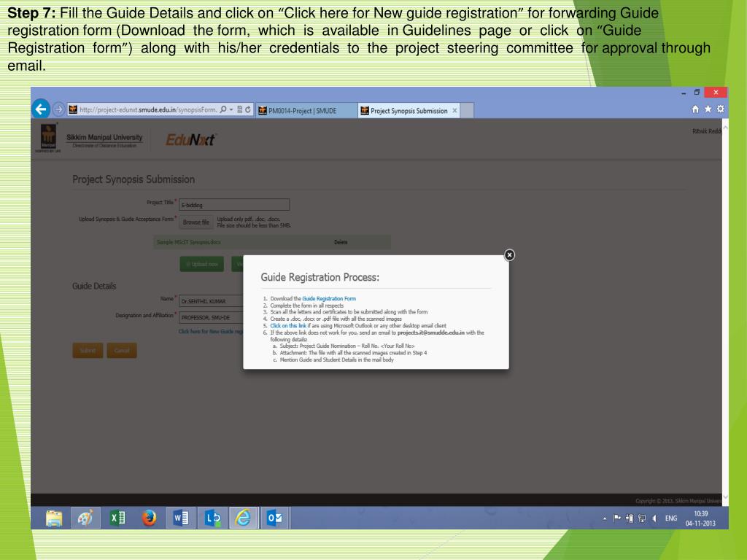Screen dimensions: 747x560
Task: Click the EduNxt logo
Action: (190, 139)
